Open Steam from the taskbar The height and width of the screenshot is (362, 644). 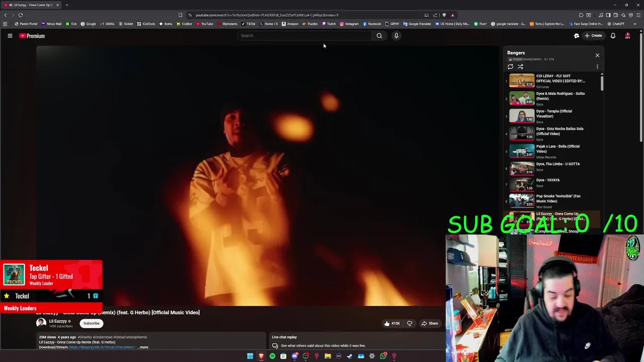[x=350, y=356]
